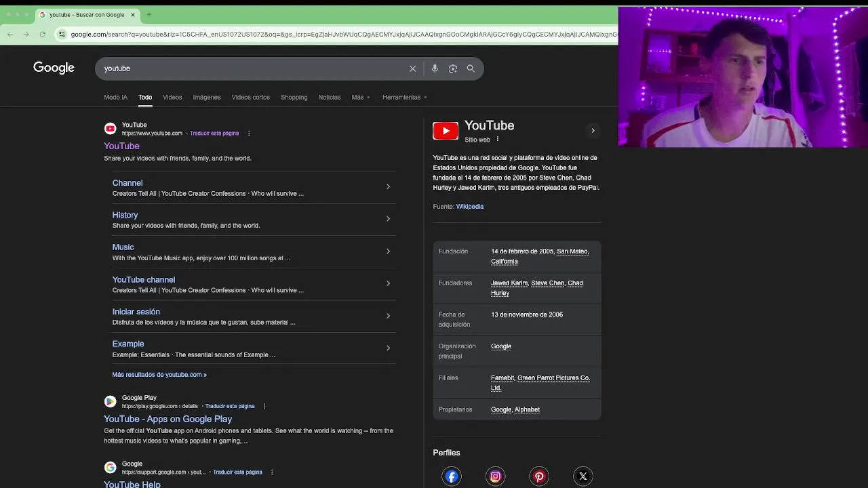Click Traducir esta página for Google Play result
This screenshot has height=488, width=868.
tap(230, 406)
